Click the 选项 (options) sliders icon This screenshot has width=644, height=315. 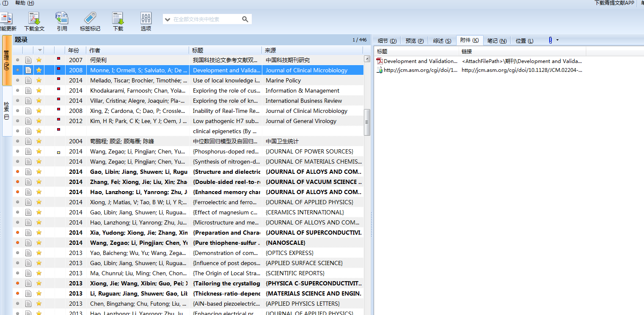pos(146,19)
